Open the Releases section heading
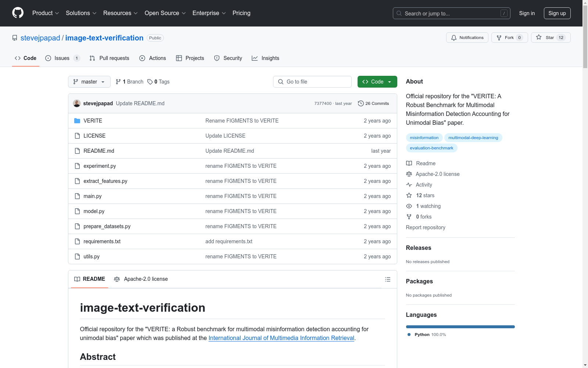Image resolution: width=588 pixels, height=368 pixels. pyautogui.click(x=419, y=248)
